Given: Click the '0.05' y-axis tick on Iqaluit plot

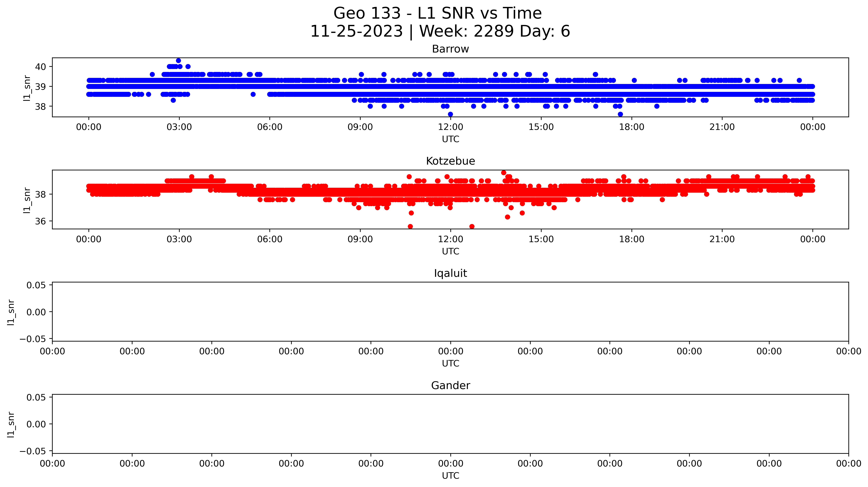Looking at the screenshot, I should pyautogui.click(x=36, y=285).
